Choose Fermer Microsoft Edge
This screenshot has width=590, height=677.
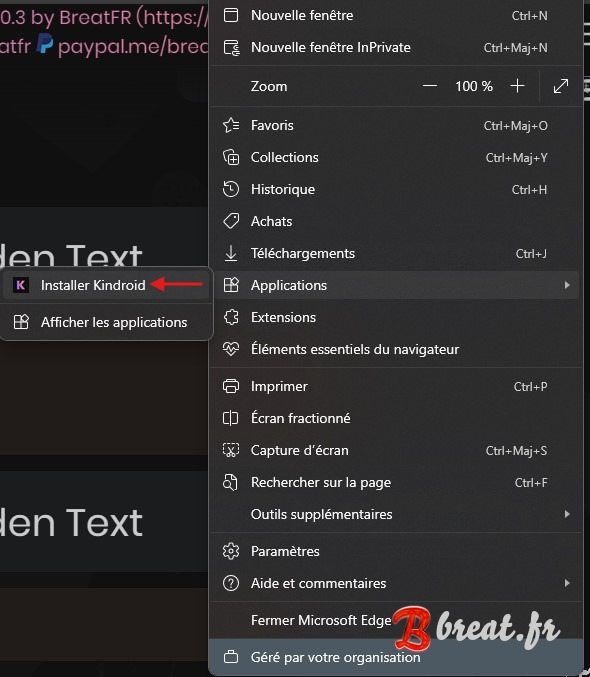395,620
